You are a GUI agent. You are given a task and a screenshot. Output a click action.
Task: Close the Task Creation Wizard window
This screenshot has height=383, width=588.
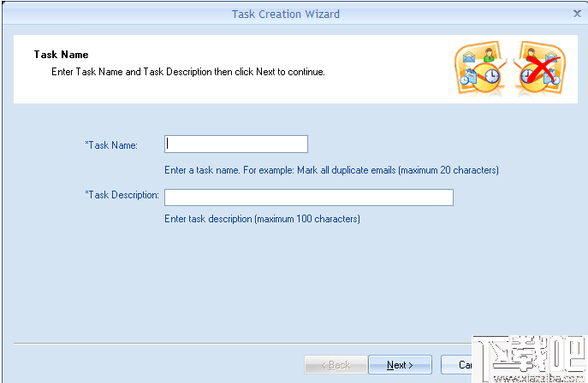click(x=577, y=14)
